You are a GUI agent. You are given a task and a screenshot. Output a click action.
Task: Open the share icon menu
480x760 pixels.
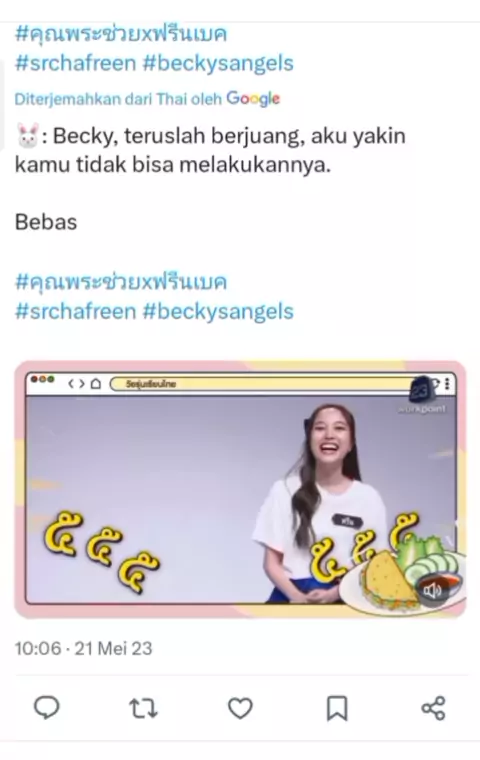pyautogui.click(x=433, y=708)
